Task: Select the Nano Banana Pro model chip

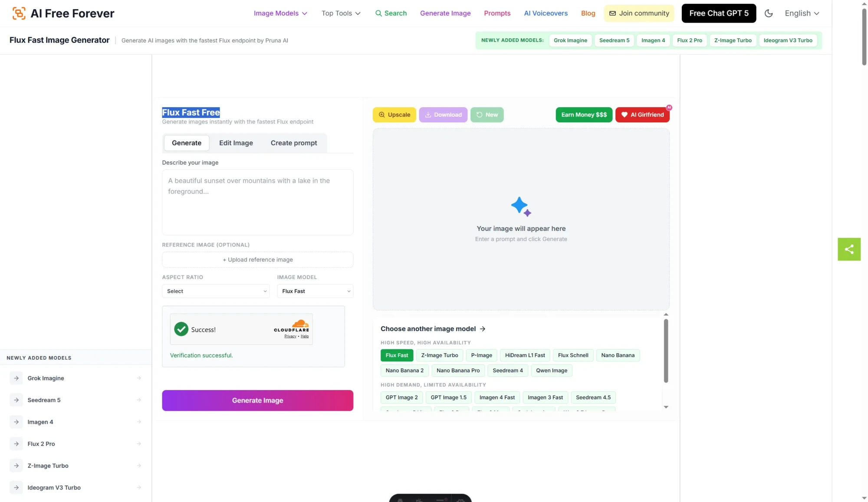Action: pyautogui.click(x=458, y=371)
